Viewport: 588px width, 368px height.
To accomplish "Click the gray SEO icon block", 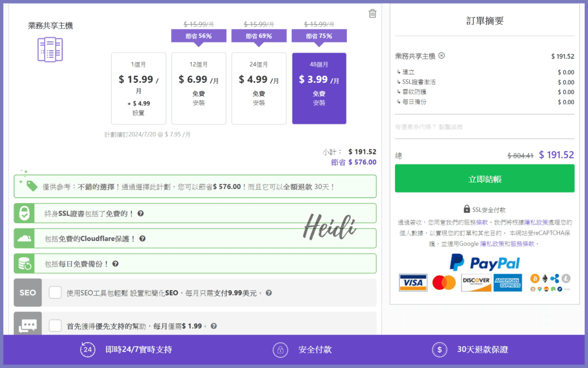I will pyautogui.click(x=28, y=293).
